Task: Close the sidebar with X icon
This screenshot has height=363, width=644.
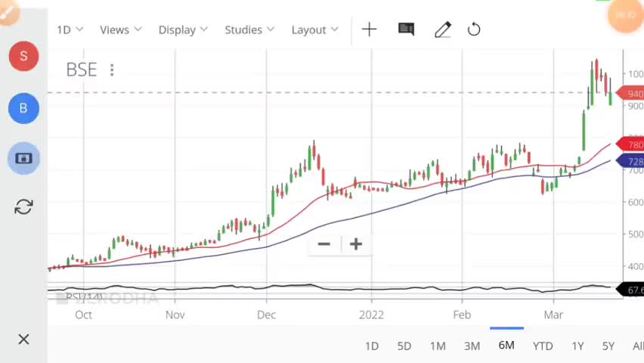Action: 23,339
